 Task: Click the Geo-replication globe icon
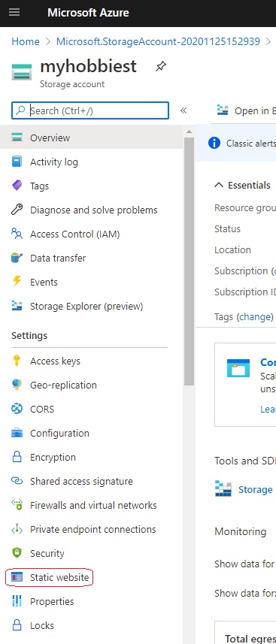[x=17, y=385]
